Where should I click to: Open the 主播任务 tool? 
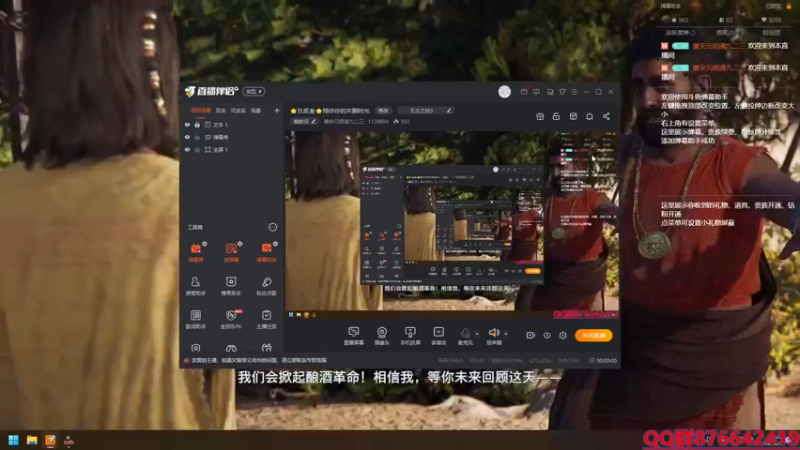266,319
